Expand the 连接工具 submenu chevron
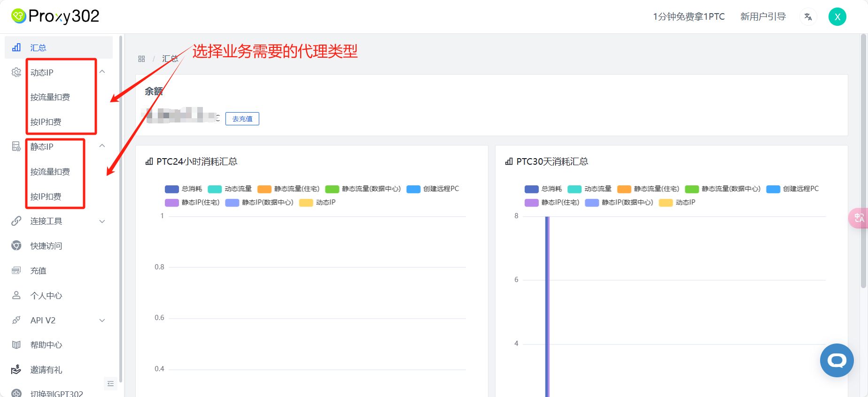 click(102, 221)
